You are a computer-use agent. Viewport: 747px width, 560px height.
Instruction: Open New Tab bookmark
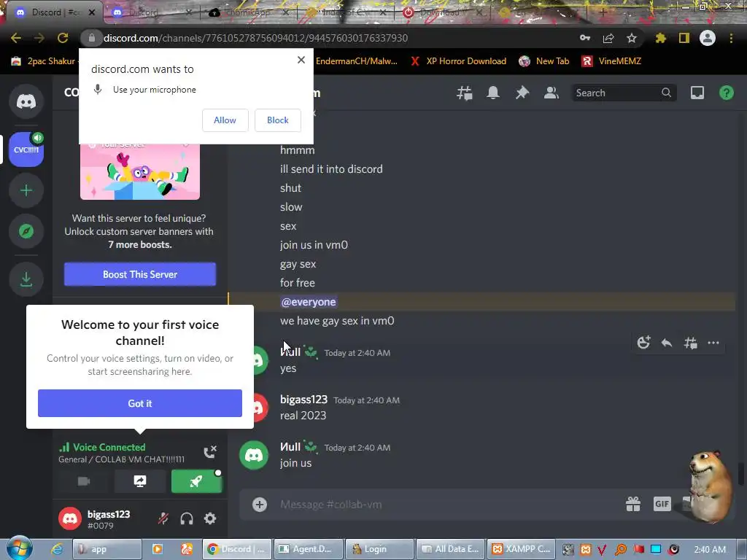[x=544, y=61]
